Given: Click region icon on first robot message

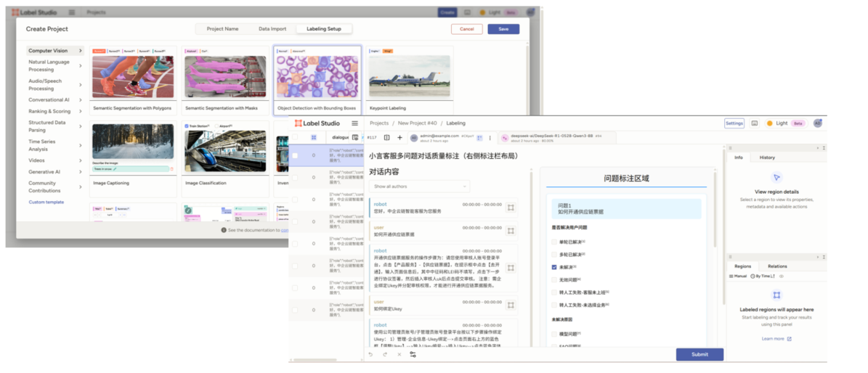Looking at the screenshot, I should (511, 207).
